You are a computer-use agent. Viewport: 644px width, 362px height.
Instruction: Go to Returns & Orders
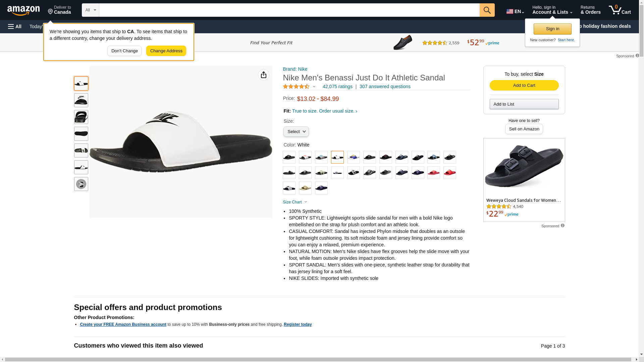tap(590, 10)
